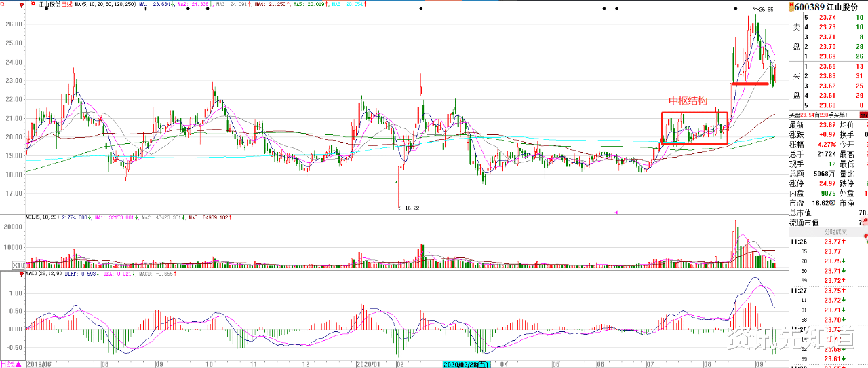Click the 日线 period label at the bottom-left
868x368 pixels.
pyautogui.click(x=7, y=364)
